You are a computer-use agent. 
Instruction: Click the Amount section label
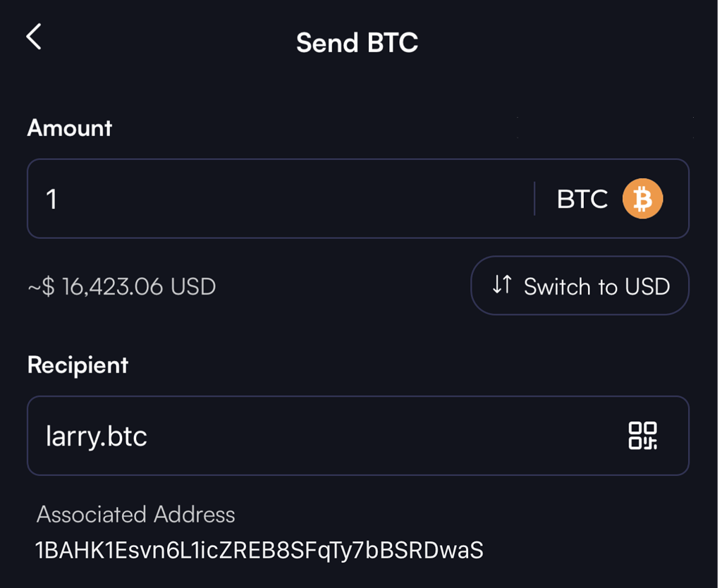(x=69, y=128)
